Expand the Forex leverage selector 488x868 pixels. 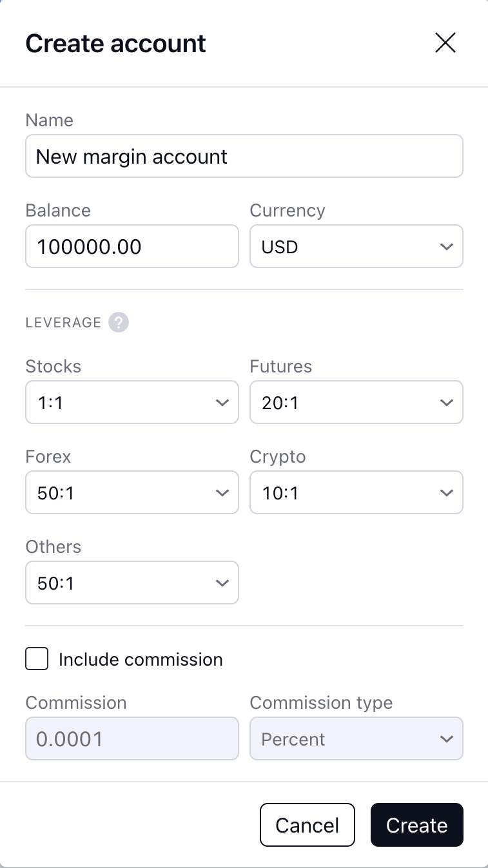[132, 493]
